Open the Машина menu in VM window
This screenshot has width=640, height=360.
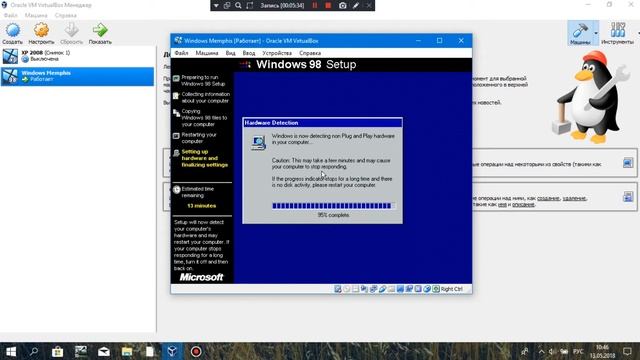[x=207, y=53]
